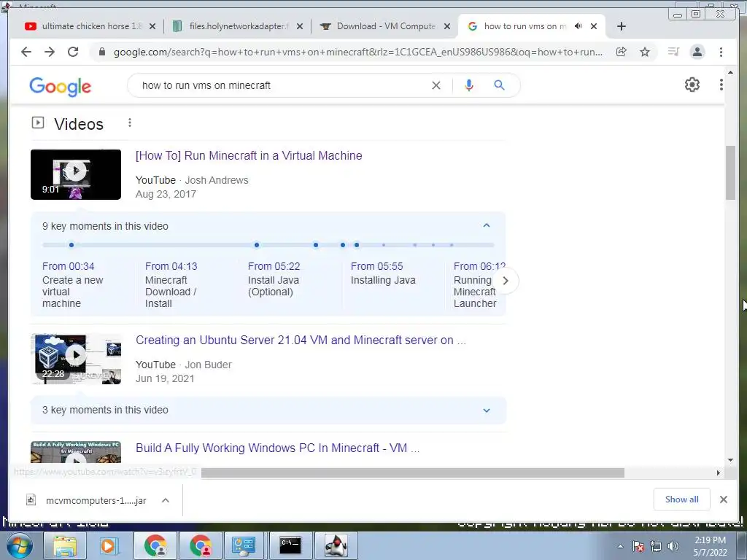Click the vertical page scrollbar
This screenshot has width=747, height=560.
tap(730, 173)
